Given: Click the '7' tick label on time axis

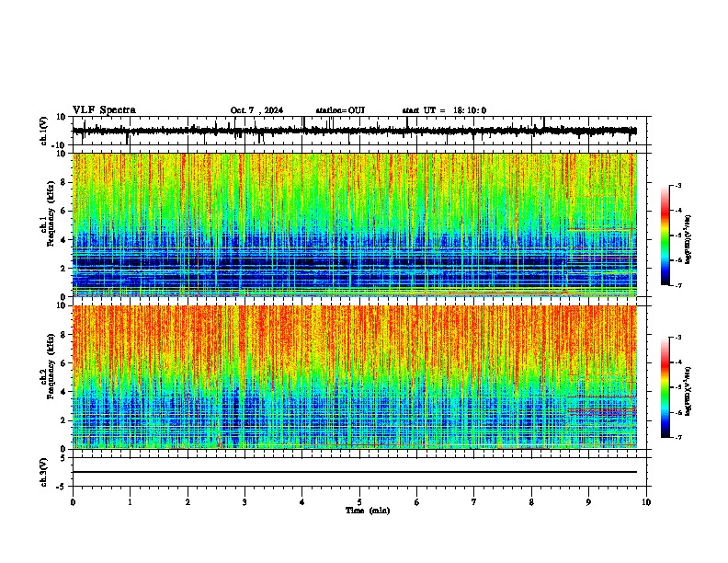Looking at the screenshot, I should tap(474, 502).
